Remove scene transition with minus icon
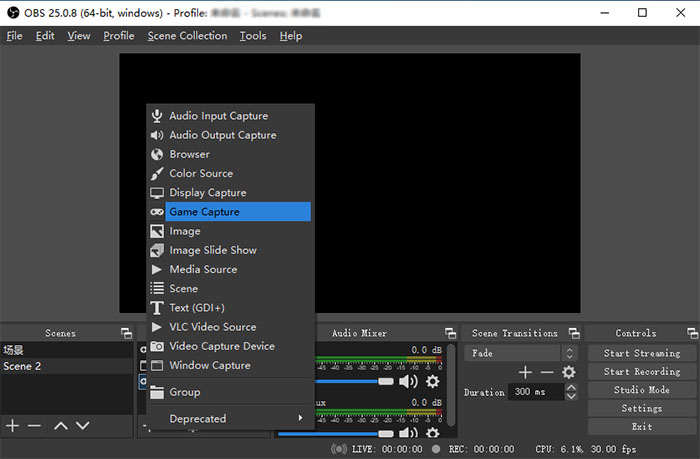Screen dimensions: 700x459 pos(546,372)
